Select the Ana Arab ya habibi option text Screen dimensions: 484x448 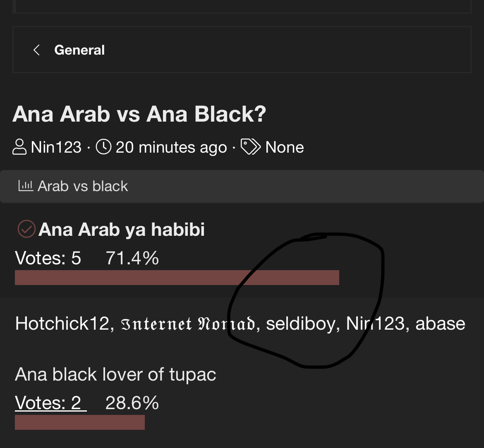121,230
